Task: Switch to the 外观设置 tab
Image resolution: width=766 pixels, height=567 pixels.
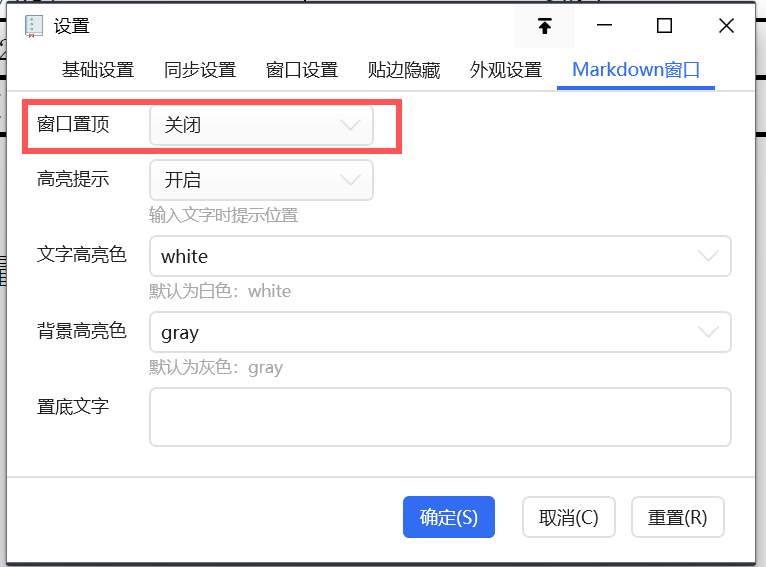Action: click(x=506, y=70)
